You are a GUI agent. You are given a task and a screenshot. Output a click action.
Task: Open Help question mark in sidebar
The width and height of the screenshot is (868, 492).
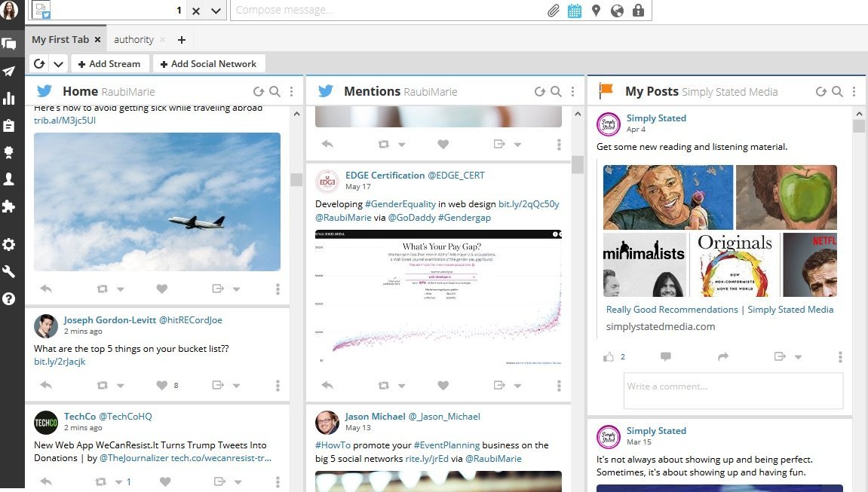pyautogui.click(x=9, y=298)
